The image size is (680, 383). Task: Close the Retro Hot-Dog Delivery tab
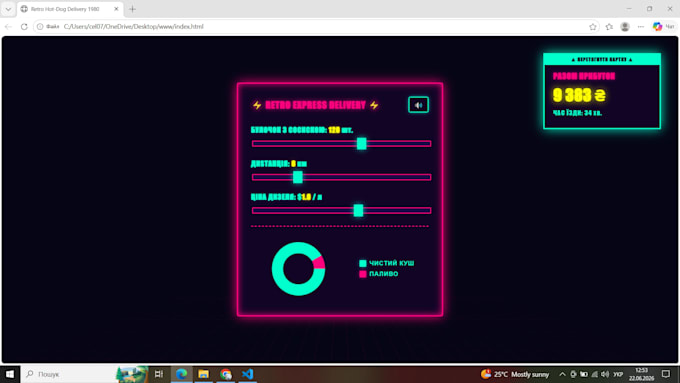point(116,9)
